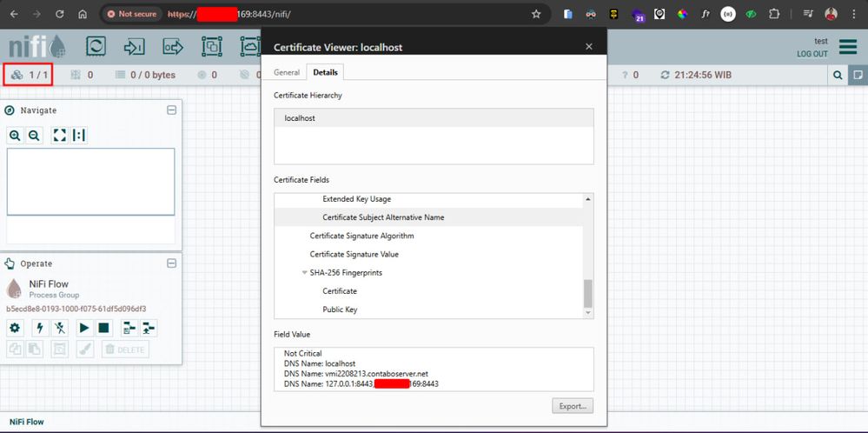Open the Chrome three-dot menu

[853, 15]
